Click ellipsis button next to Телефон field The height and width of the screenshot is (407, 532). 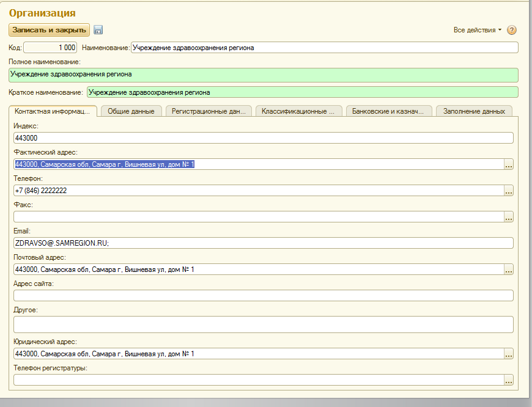508,191
